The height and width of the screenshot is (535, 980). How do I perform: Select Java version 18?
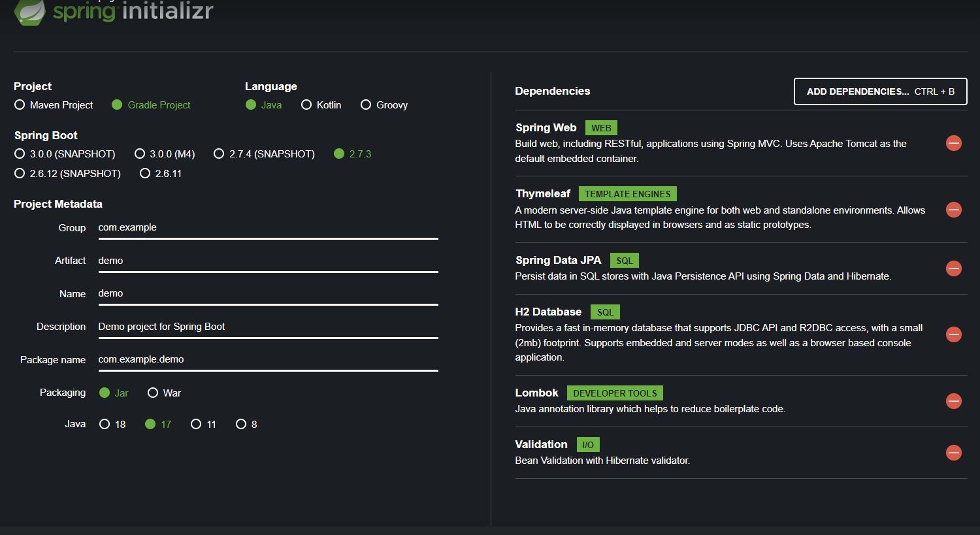tap(113, 425)
